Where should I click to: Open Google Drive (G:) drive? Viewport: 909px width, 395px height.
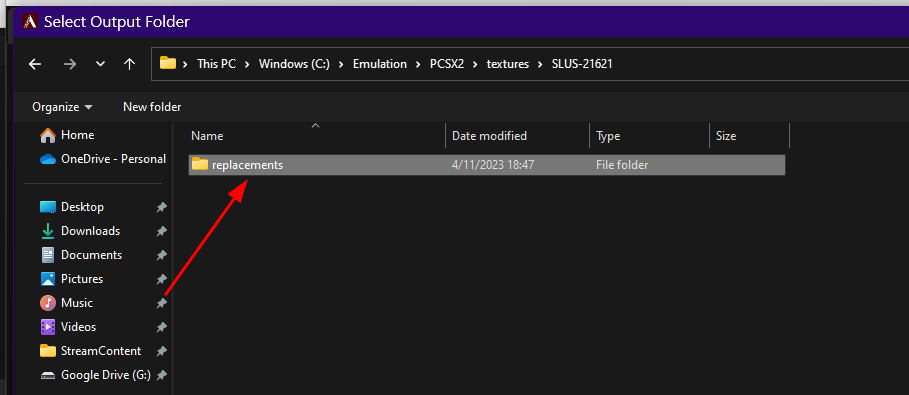[x=96, y=375]
